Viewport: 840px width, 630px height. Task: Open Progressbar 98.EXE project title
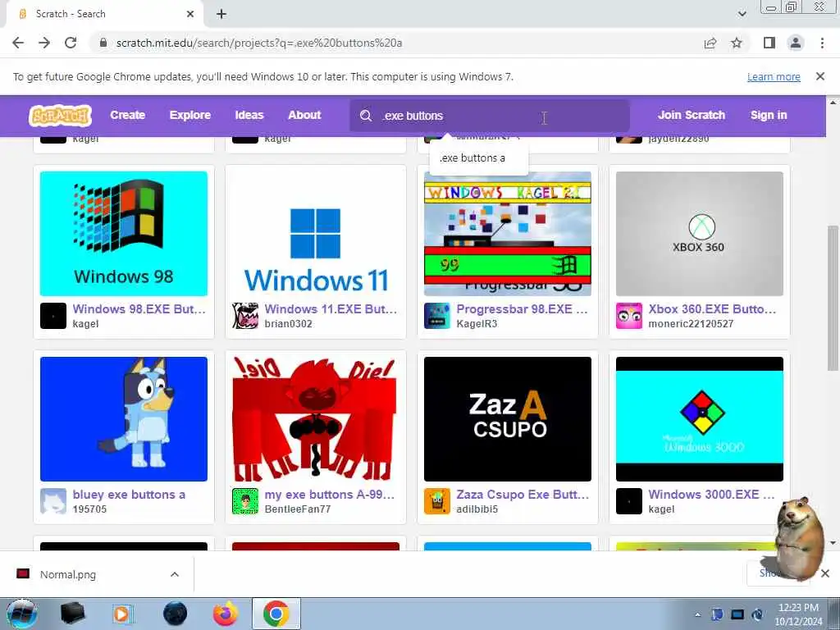[x=523, y=309]
